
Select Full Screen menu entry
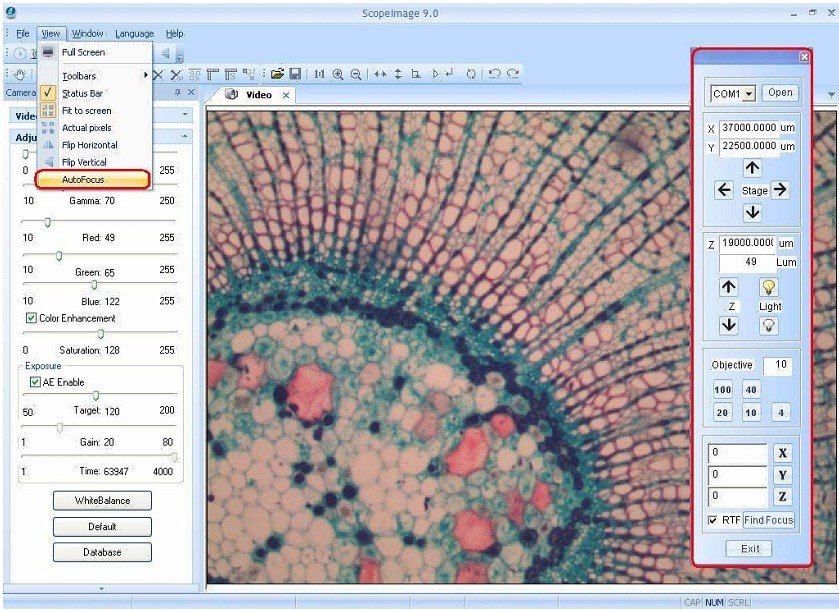point(94,52)
